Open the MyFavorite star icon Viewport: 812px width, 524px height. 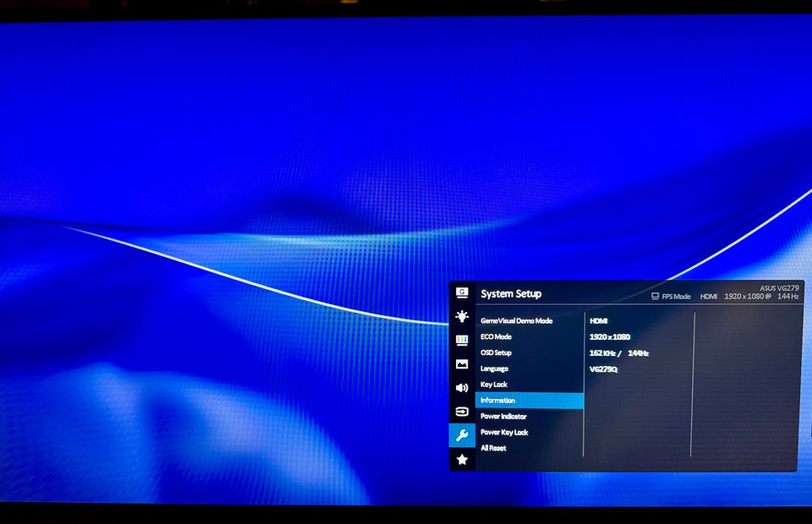462,460
